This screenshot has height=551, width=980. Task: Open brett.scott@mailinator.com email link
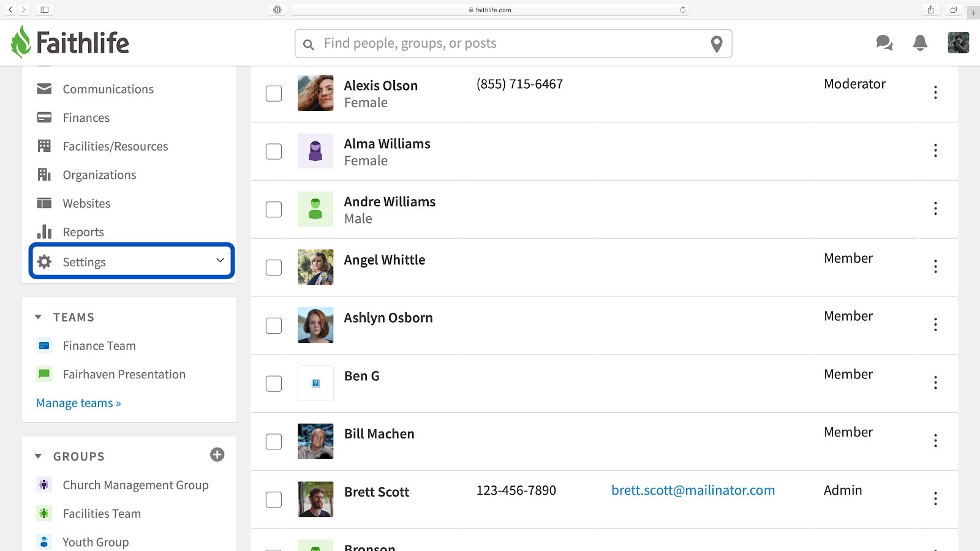693,490
